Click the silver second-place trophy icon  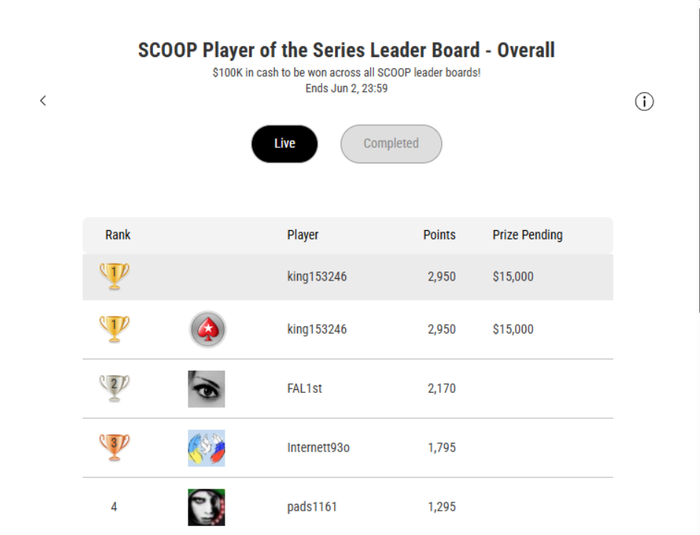(x=115, y=388)
